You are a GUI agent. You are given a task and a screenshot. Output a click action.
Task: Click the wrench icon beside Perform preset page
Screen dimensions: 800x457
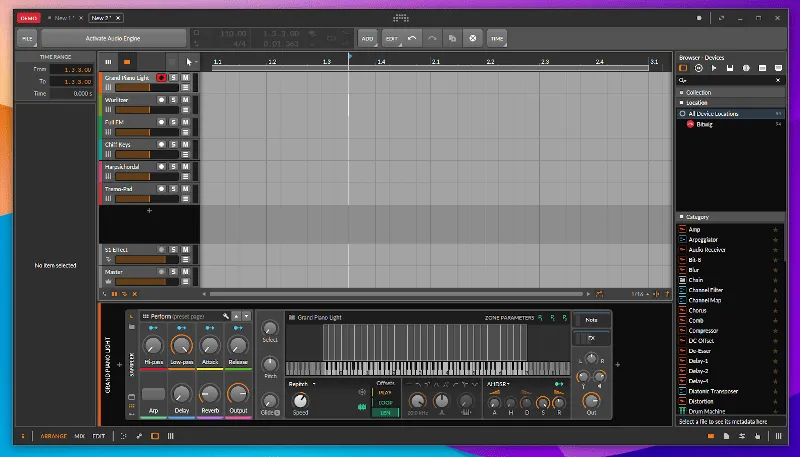(227, 316)
